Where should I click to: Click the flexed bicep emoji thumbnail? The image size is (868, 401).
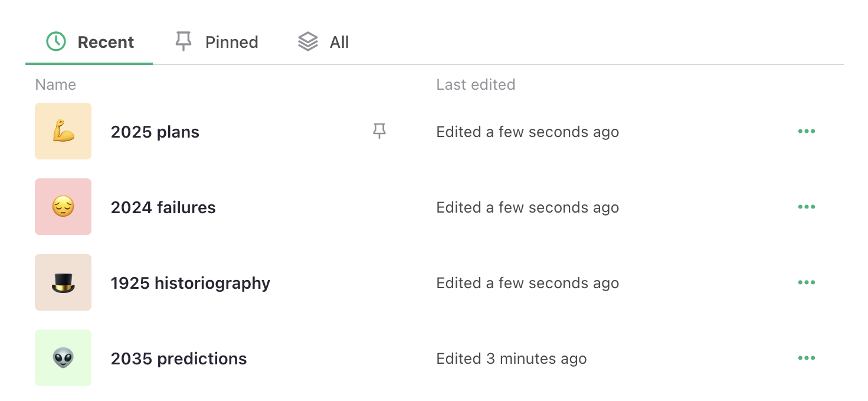click(x=63, y=131)
